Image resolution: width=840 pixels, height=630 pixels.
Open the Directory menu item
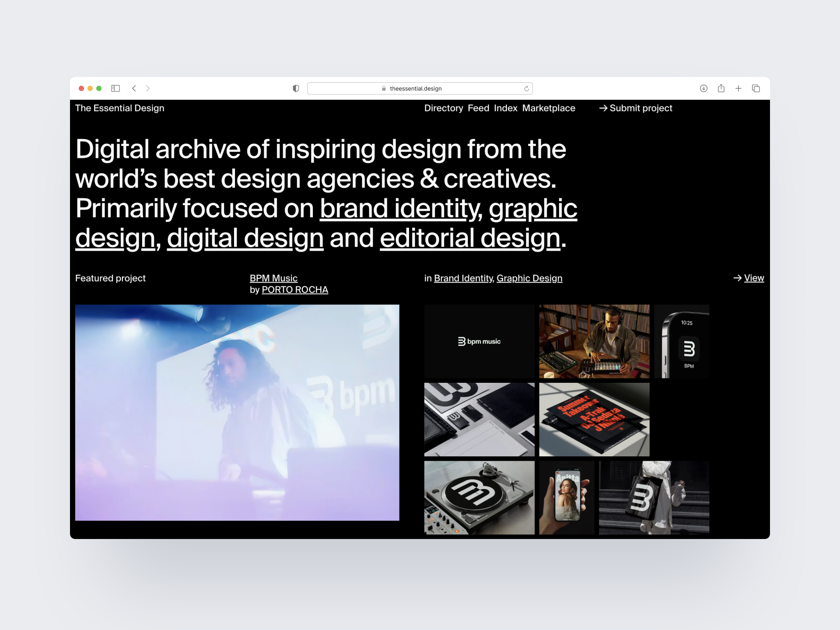coord(444,108)
